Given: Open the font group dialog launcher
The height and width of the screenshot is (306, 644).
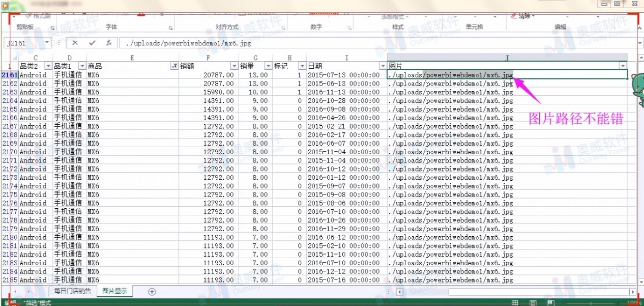Looking at the screenshot, I should pyautogui.click(x=170, y=28).
